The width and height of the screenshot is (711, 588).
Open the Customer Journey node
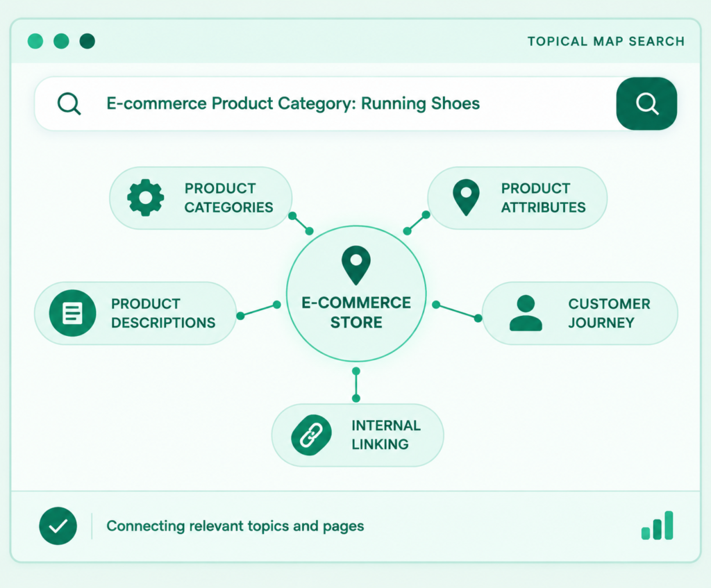click(x=580, y=313)
